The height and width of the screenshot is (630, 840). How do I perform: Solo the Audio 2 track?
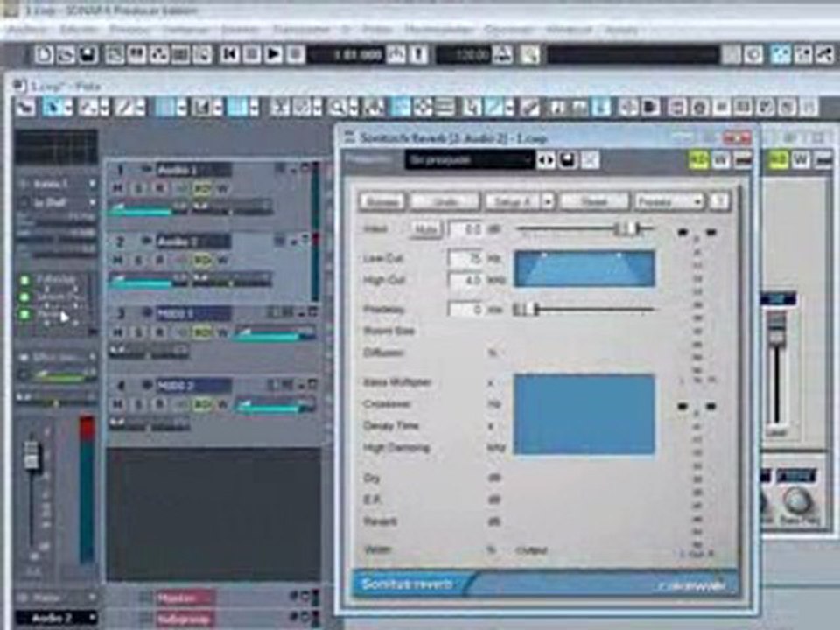point(139,261)
